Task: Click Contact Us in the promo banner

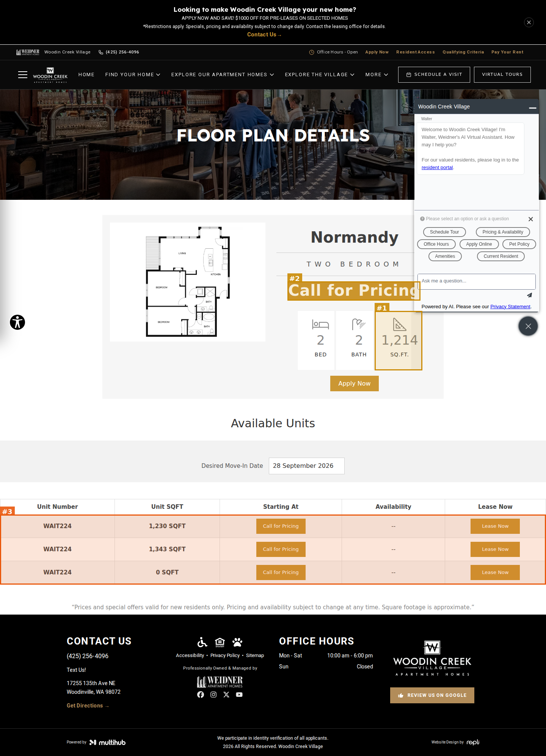Action: [264, 35]
